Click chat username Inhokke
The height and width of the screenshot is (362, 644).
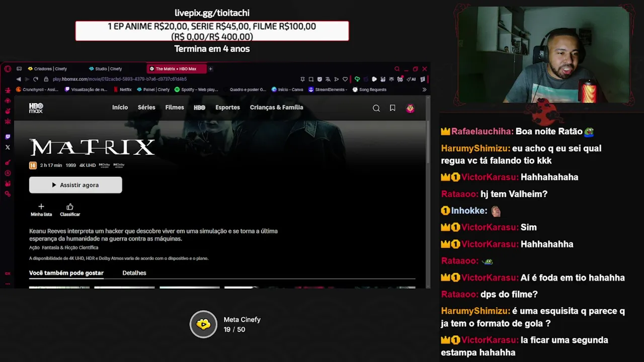(469, 211)
